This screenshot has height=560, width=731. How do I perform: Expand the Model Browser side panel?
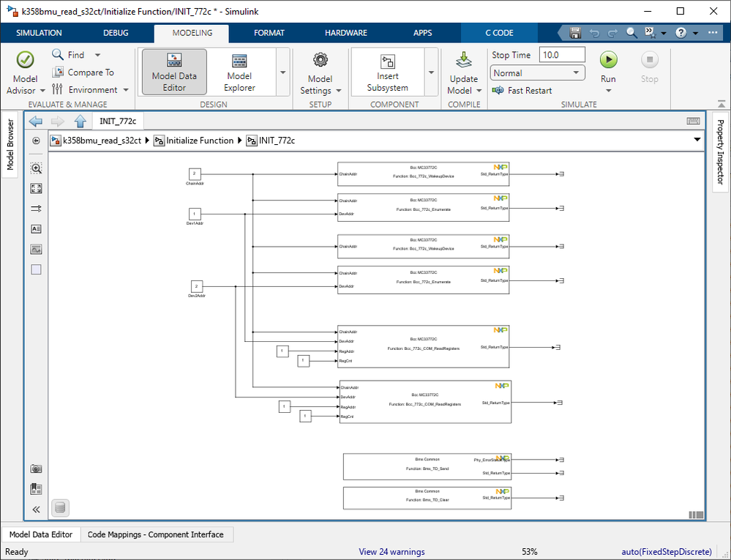pos(10,144)
